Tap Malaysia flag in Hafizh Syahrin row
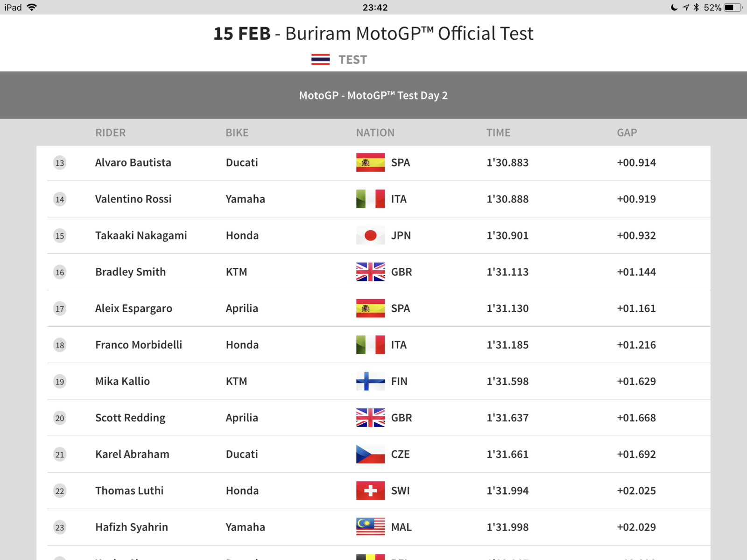Image resolution: width=747 pixels, height=560 pixels. pyautogui.click(x=370, y=527)
